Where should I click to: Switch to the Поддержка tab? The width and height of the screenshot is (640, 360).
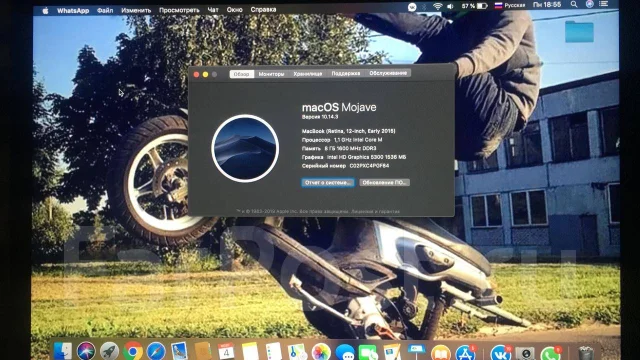click(x=346, y=73)
